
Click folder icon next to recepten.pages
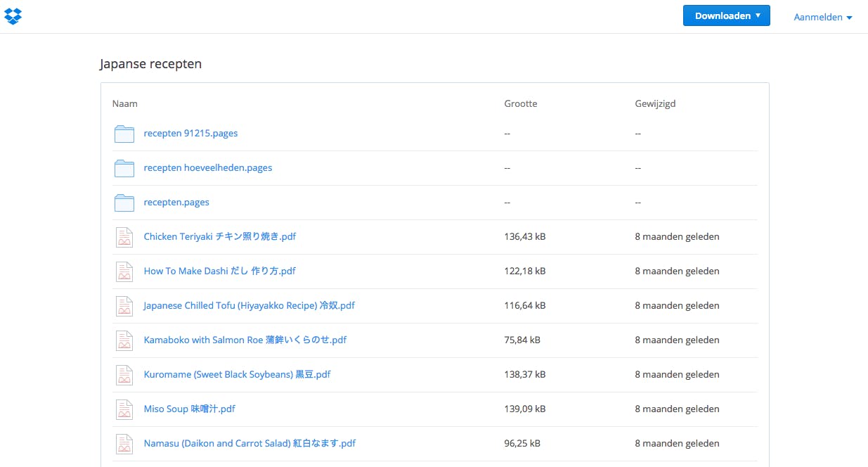124,203
